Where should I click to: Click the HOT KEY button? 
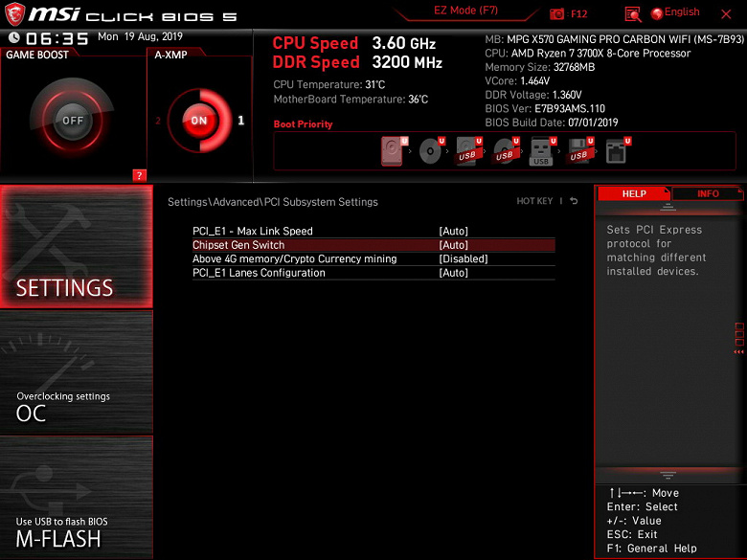coord(534,201)
